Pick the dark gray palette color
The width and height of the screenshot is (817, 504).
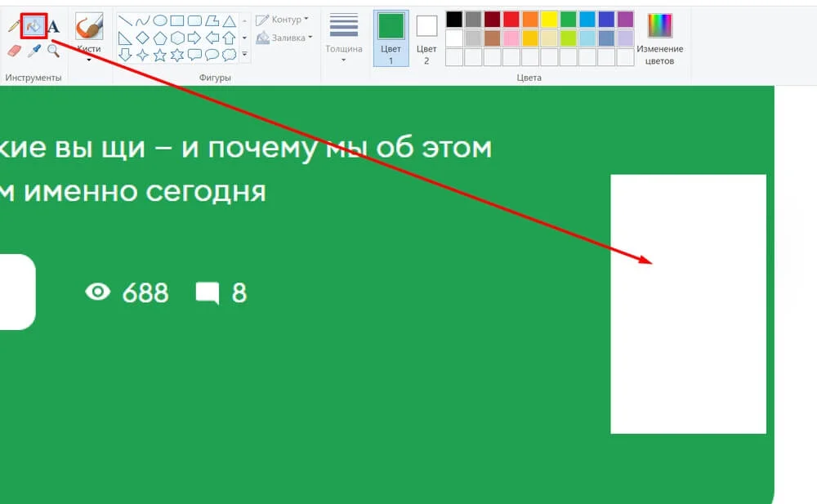click(473, 20)
